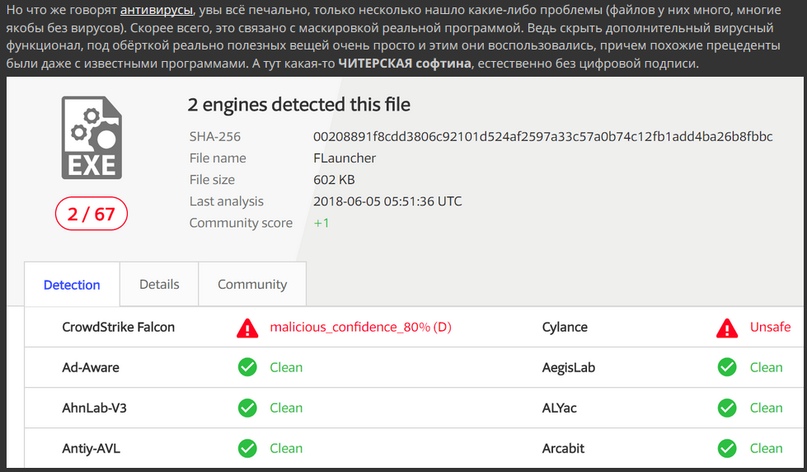
Task: Click the malicious_confidence_80% (D) result
Action: click(360, 327)
